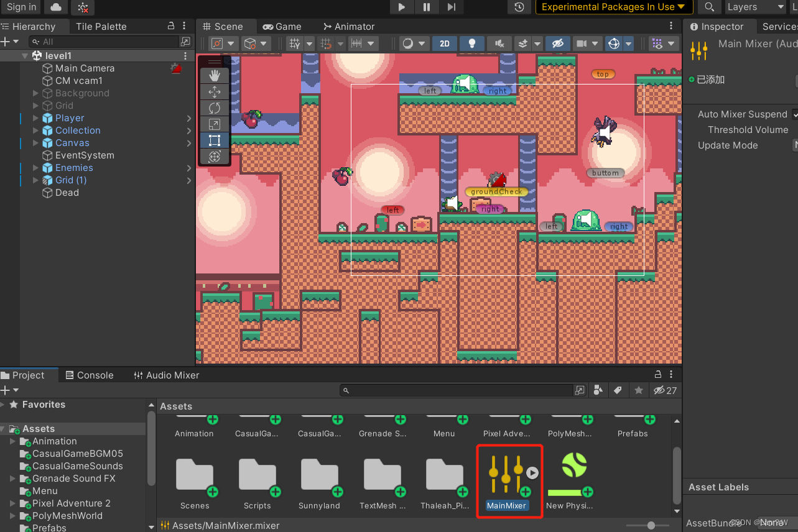This screenshot has width=798, height=532.
Task: Select the Rotate tool in Scene overlay
Action: 215,108
